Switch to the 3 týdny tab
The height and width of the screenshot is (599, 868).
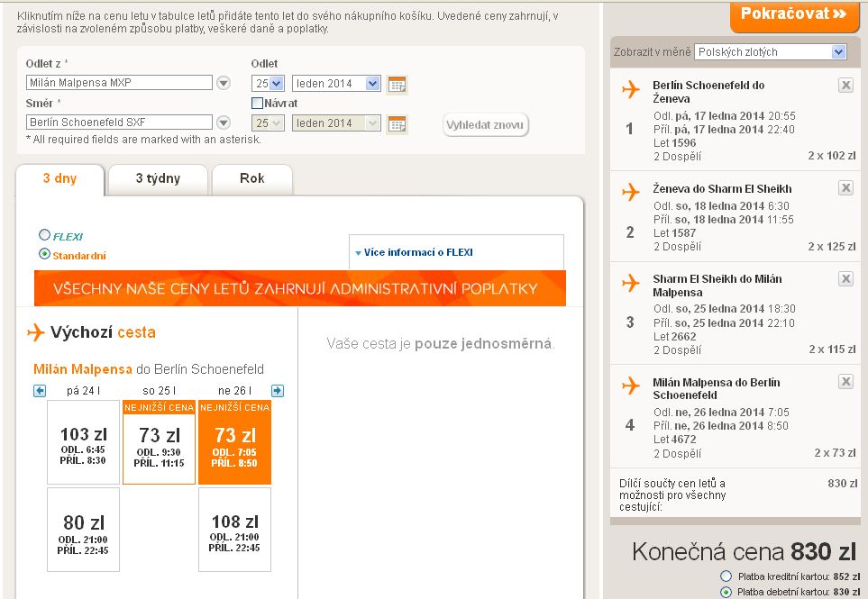[158, 178]
